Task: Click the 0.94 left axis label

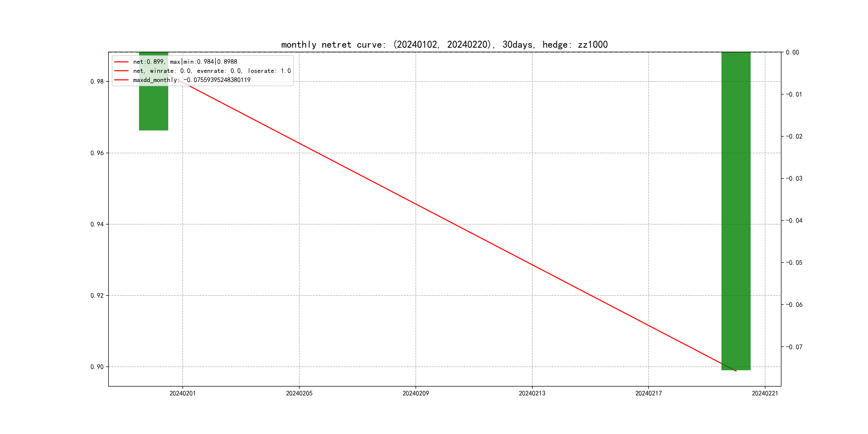Action: click(x=97, y=224)
